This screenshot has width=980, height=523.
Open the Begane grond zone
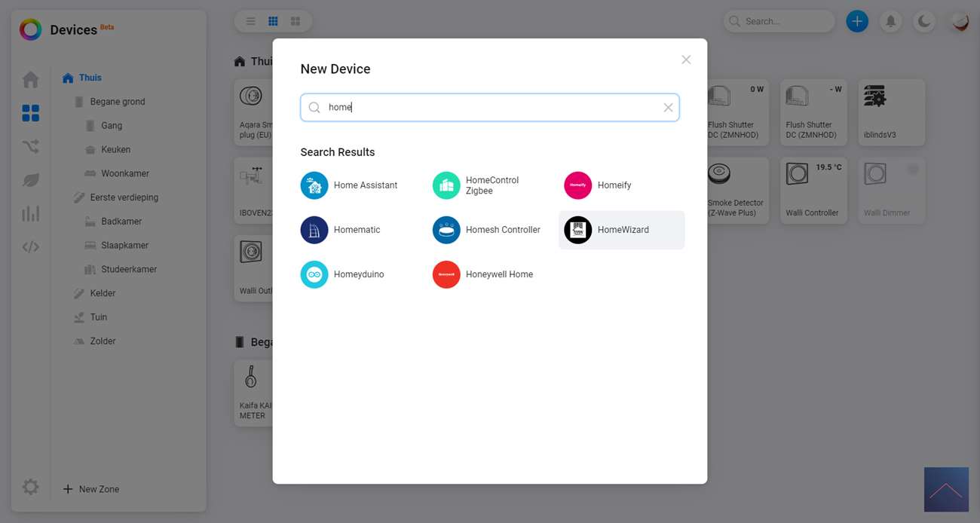point(117,102)
